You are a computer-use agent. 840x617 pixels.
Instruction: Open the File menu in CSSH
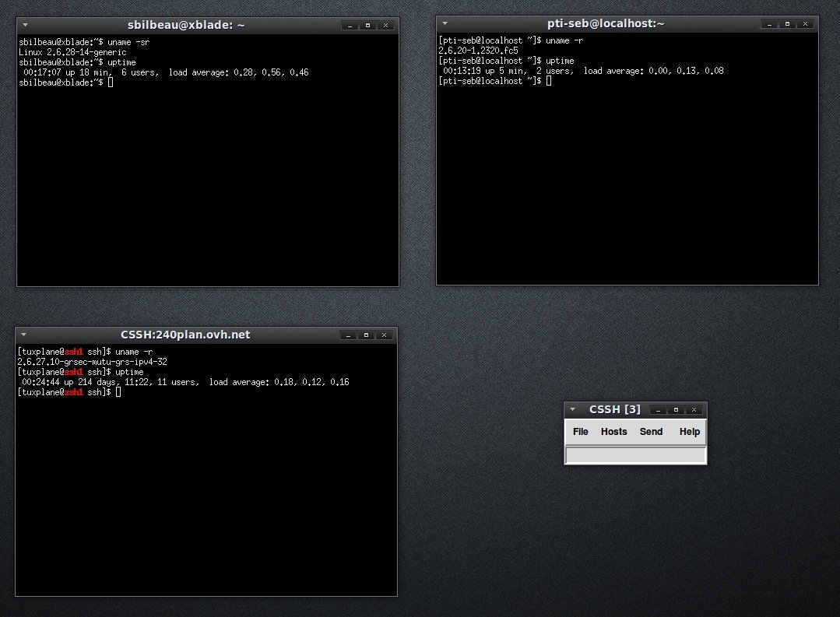(x=580, y=432)
